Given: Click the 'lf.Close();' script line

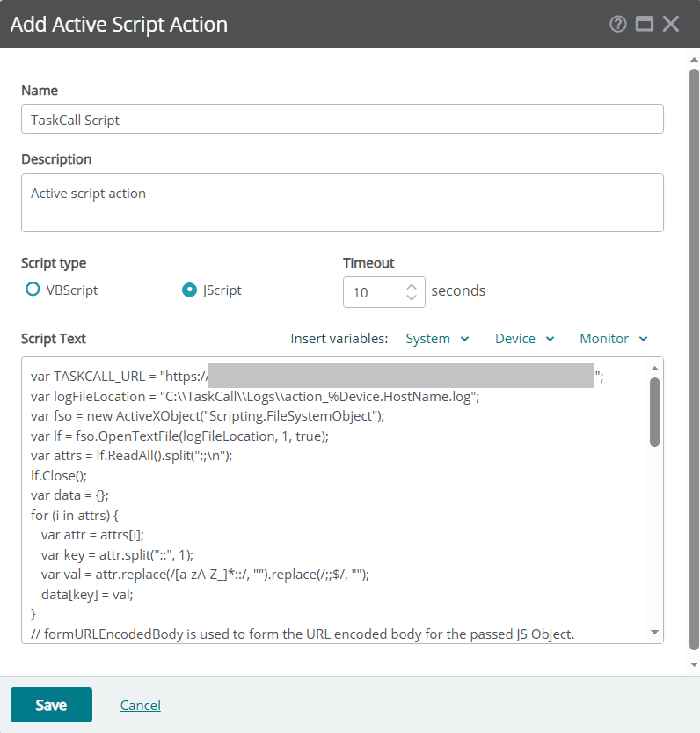Looking at the screenshot, I should (x=59, y=475).
